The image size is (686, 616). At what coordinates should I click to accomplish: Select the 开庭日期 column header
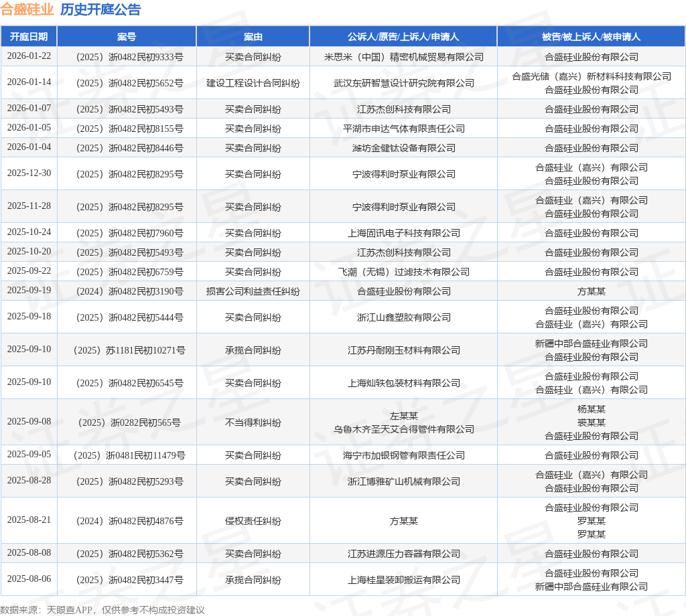[x=29, y=37]
